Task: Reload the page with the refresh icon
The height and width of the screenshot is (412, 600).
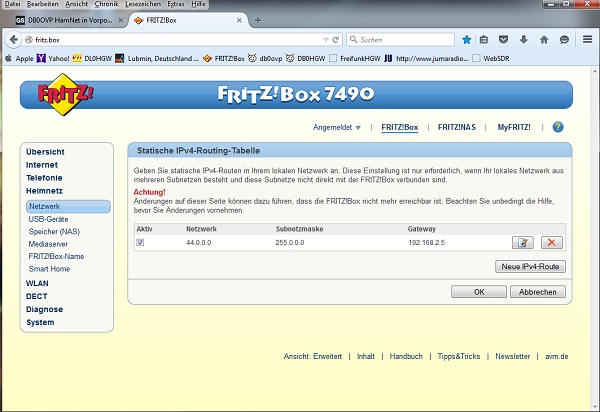Action: (x=336, y=40)
